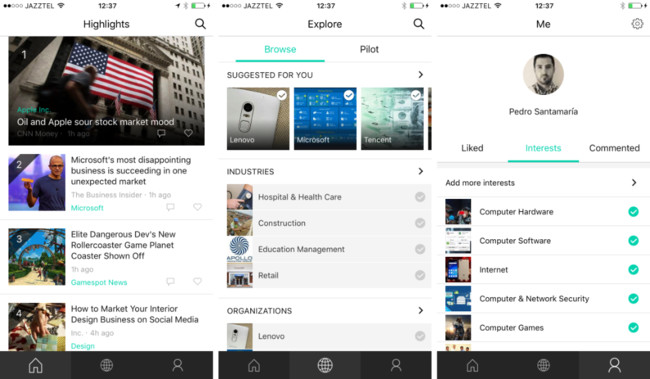Tap profile icon in Explore bottom bar

click(x=396, y=365)
